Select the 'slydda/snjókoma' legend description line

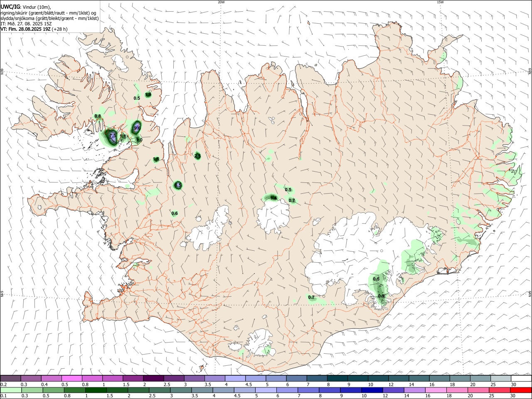(49, 18)
